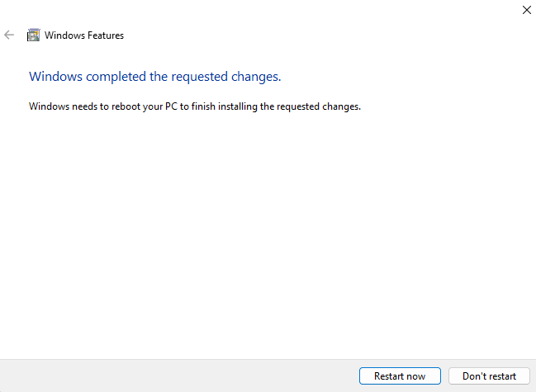Dismiss the dialog with the X icon
Image resolution: width=536 pixels, height=392 pixels.
[x=527, y=10]
